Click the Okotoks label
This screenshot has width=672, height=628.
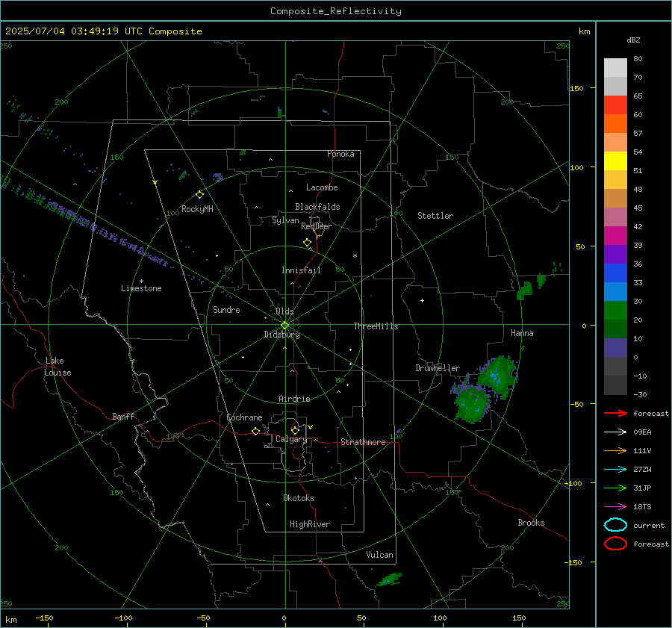299,498
